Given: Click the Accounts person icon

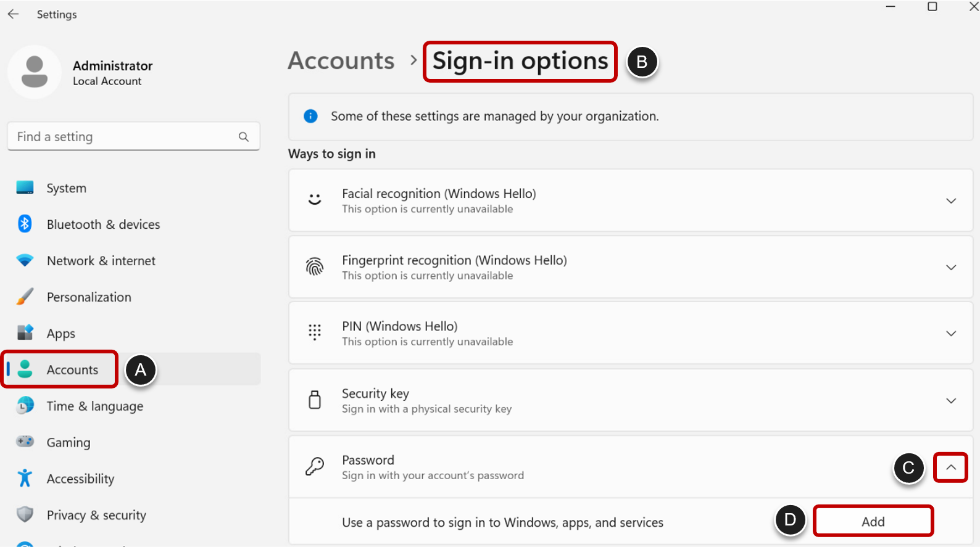Looking at the screenshot, I should [25, 369].
